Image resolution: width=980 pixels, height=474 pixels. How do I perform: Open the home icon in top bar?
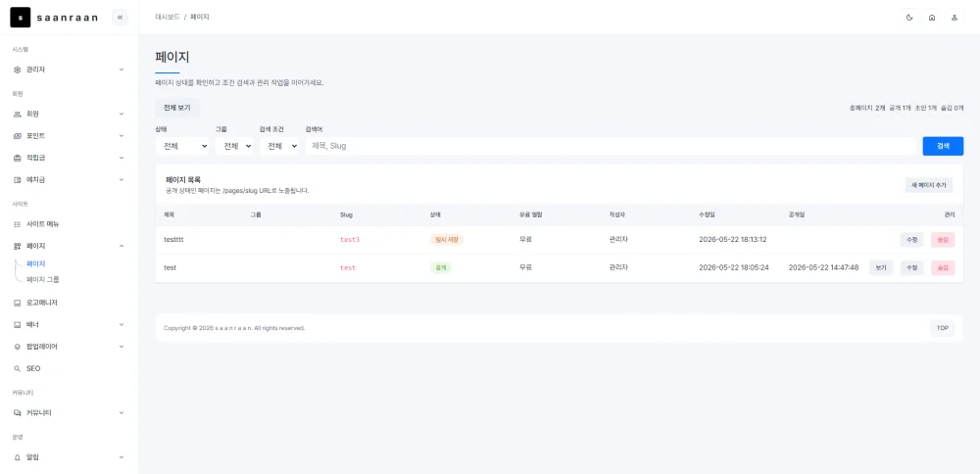point(932,18)
